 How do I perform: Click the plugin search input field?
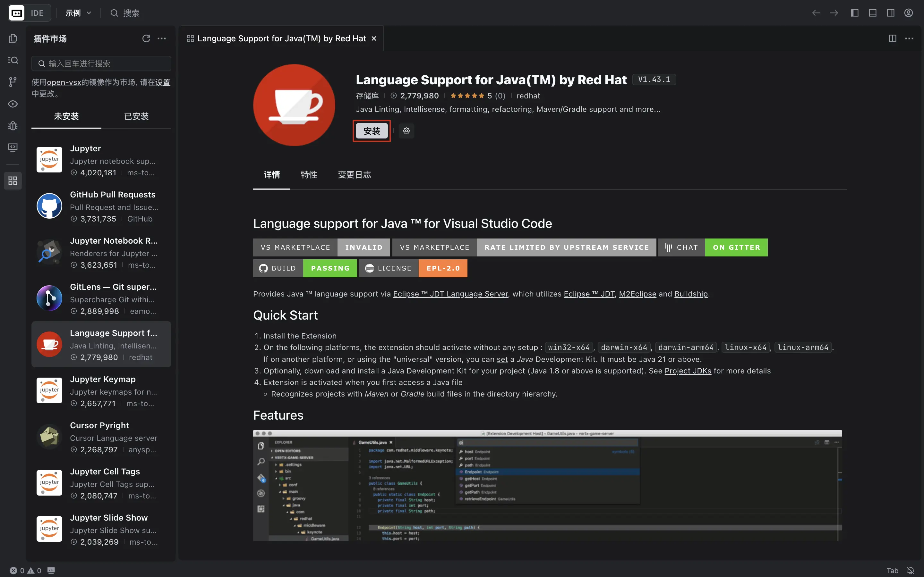coord(101,63)
